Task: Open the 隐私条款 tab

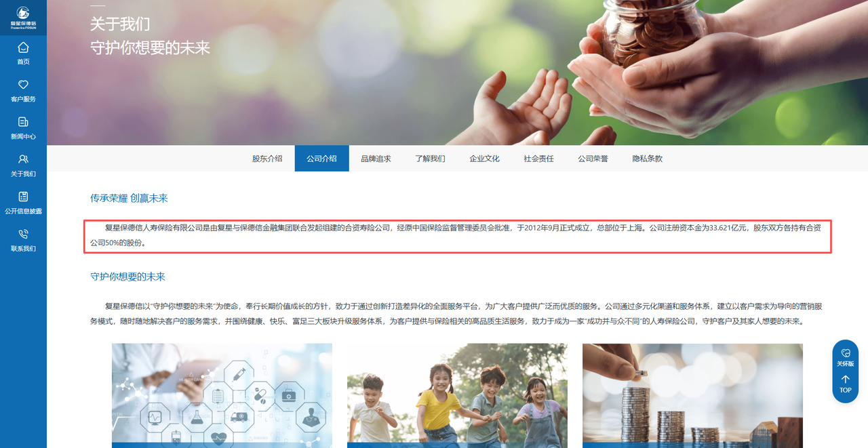Action: pyautogui.click(x=647, y=159)
